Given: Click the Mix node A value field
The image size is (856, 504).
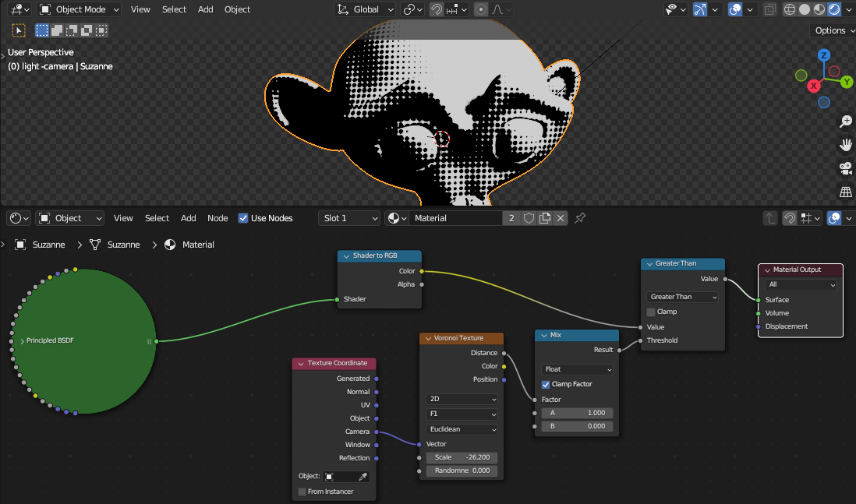Looking at the screenshot, I should (577, 414).
